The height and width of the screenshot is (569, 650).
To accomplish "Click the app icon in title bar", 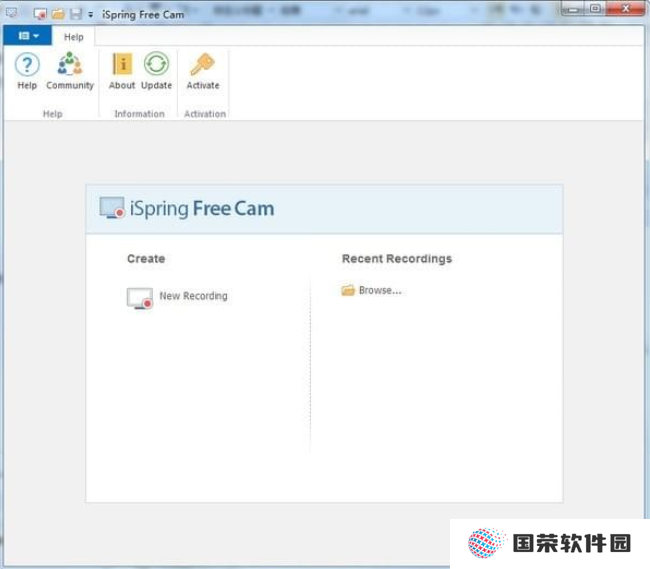I will pyautogui.click(x=12, y=13).
